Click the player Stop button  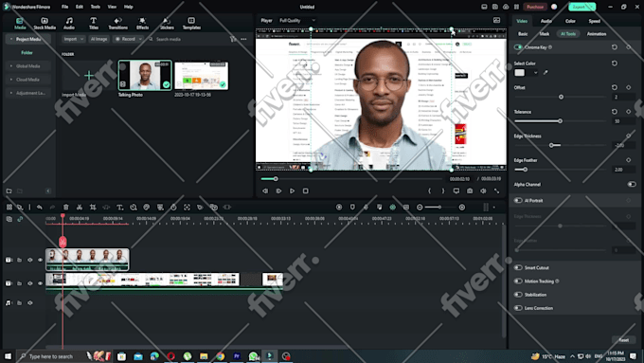pyautogui.click(x=306, y=191)
